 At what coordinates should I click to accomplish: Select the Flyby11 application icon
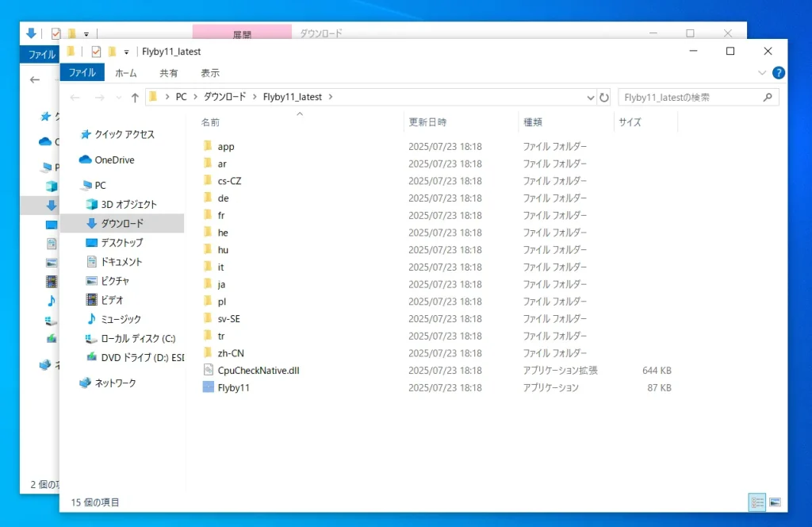point(209,387)
